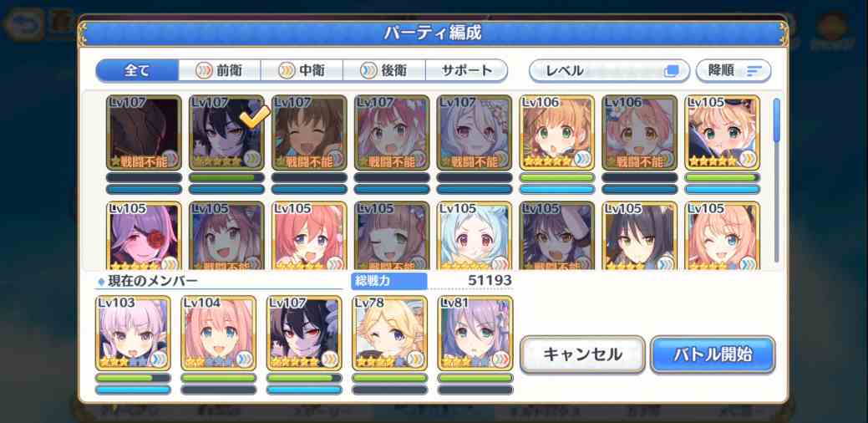Screen dimensions: 868x423
Task: Remove the Lv104 pink-haired party member
Action: click(x=219, y=334)
